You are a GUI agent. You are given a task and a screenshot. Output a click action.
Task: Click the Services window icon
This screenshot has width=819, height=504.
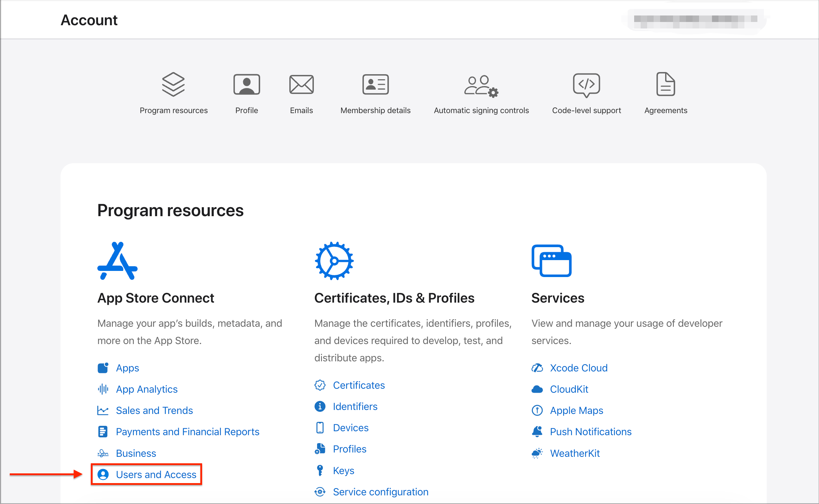pyautogui.click(x=552, y=261)
